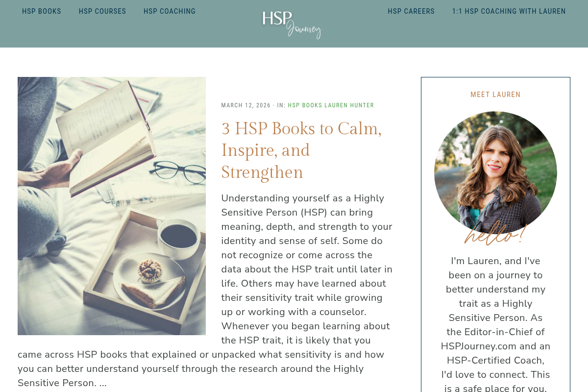
Task: Open the book-reading featured post image
Action: (112, 206)
